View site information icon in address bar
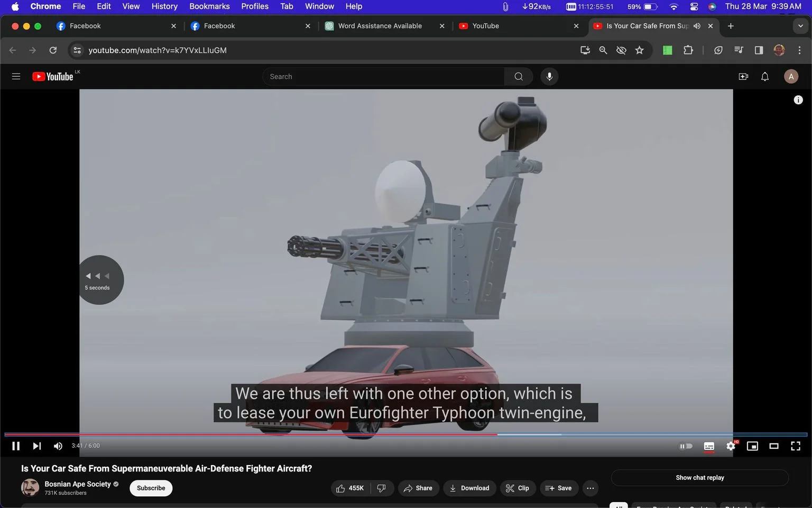This screenshot has width=812, height=508. tap(77, 50)
